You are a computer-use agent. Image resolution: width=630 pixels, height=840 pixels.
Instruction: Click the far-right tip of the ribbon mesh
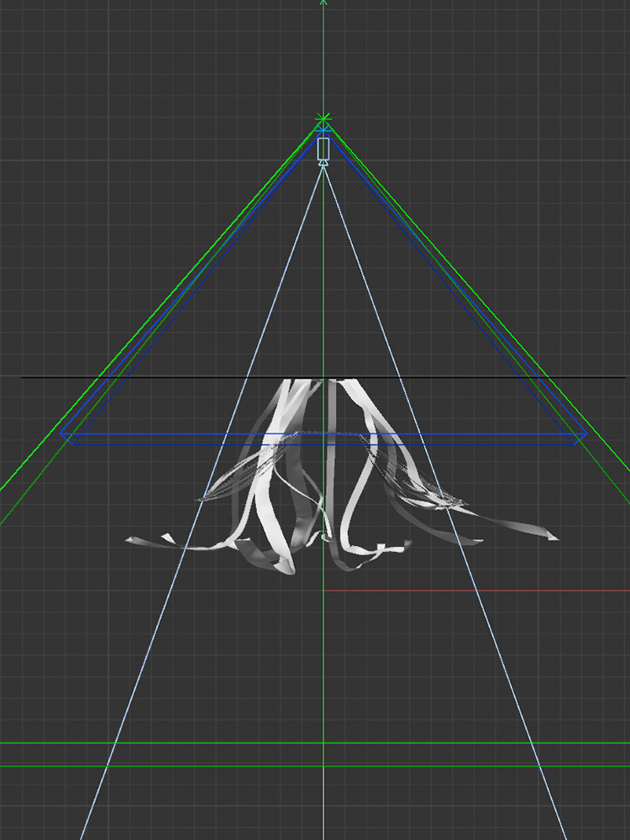tap(555, 536)
